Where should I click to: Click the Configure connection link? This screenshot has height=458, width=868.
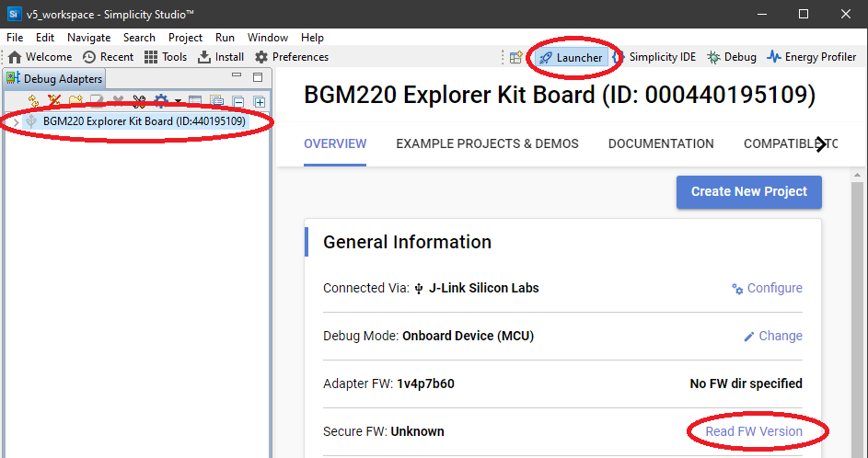(768, 288)
